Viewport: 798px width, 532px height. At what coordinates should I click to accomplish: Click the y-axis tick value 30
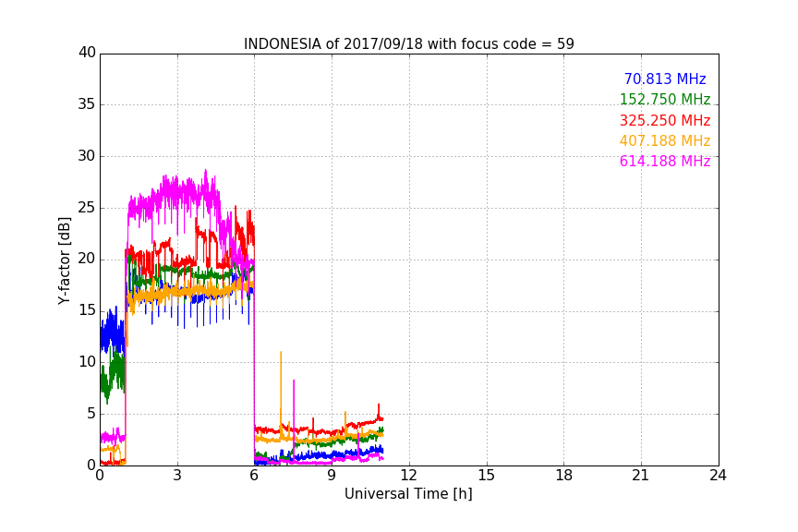pyautogui.click(x=87, y=156)
